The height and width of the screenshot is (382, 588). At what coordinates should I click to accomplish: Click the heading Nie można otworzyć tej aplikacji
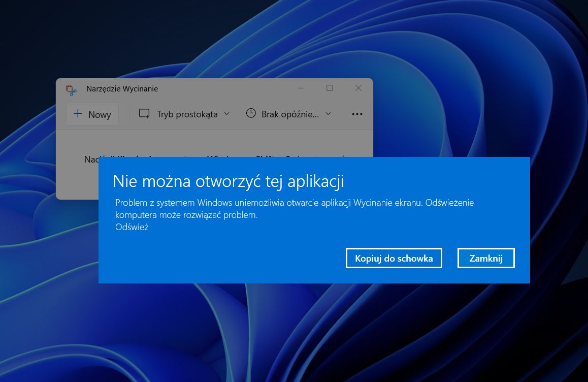tap(228, 181)
